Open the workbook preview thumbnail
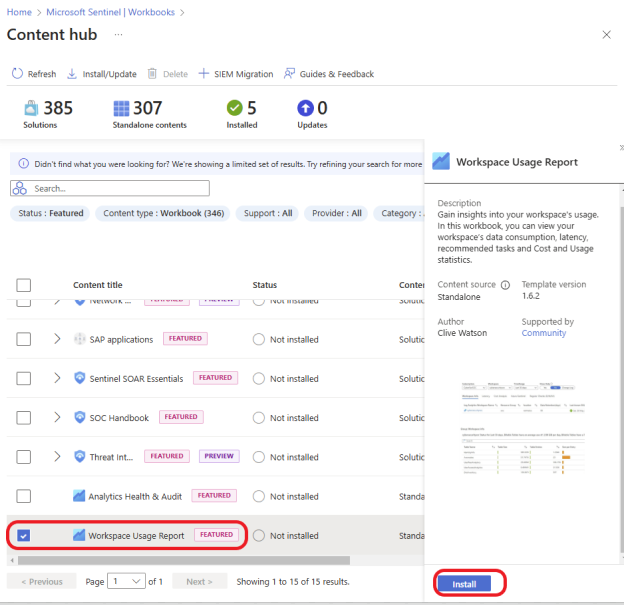 (x=523, y=428)
